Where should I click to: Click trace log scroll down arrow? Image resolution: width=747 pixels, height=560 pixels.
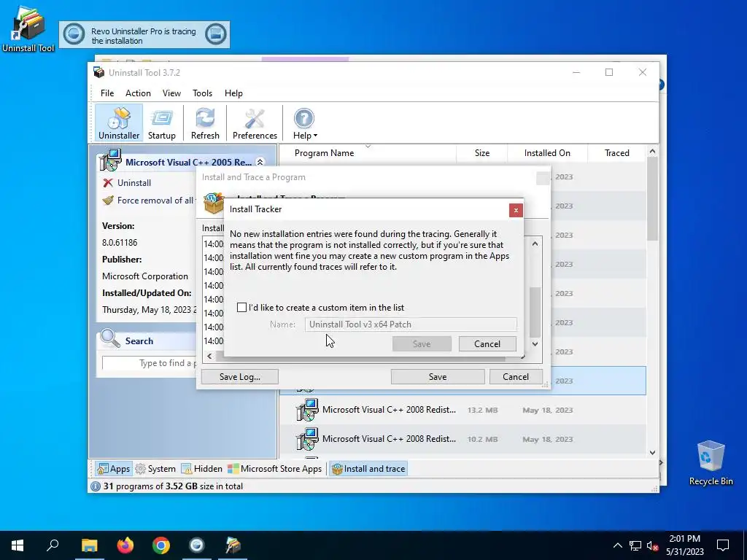[x=535, y=344]
